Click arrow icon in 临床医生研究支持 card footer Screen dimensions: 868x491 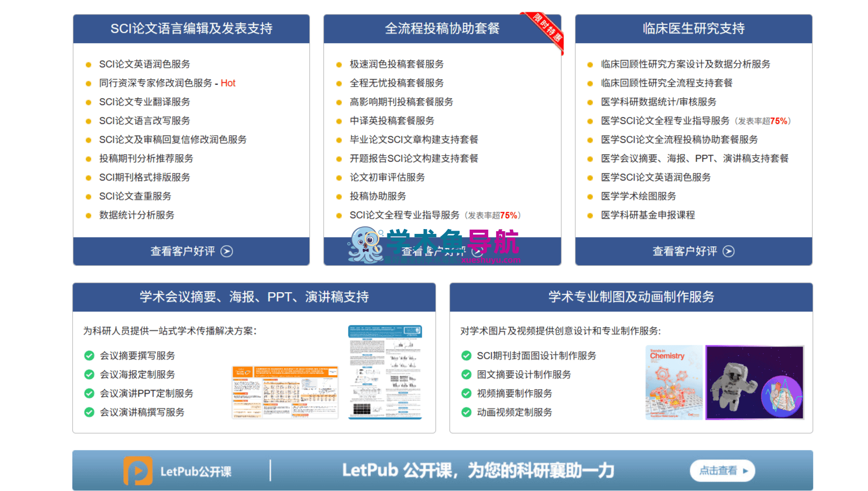pyautogui.click(x=728, y=251)
